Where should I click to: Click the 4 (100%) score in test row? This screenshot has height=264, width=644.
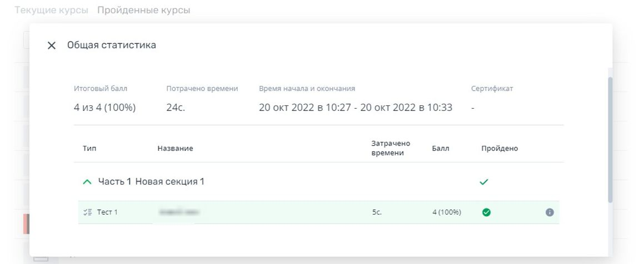pos(447,212)
